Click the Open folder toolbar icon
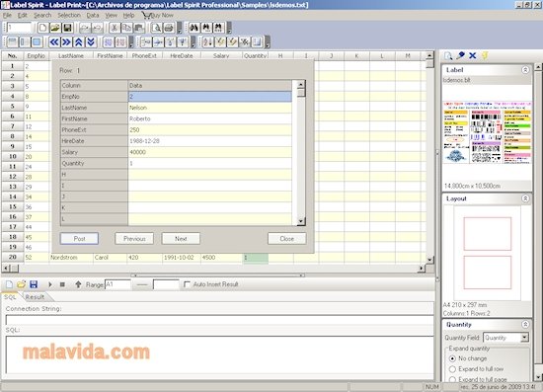 55,28
